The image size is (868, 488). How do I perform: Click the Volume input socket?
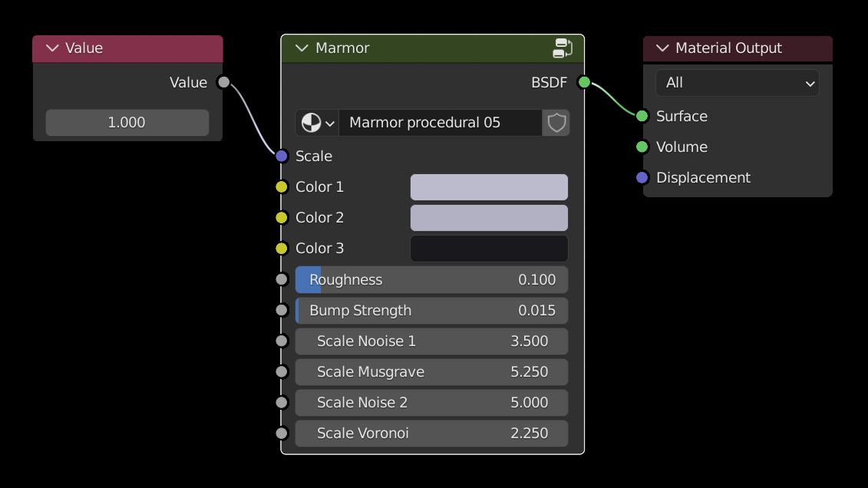click(642, 147)
